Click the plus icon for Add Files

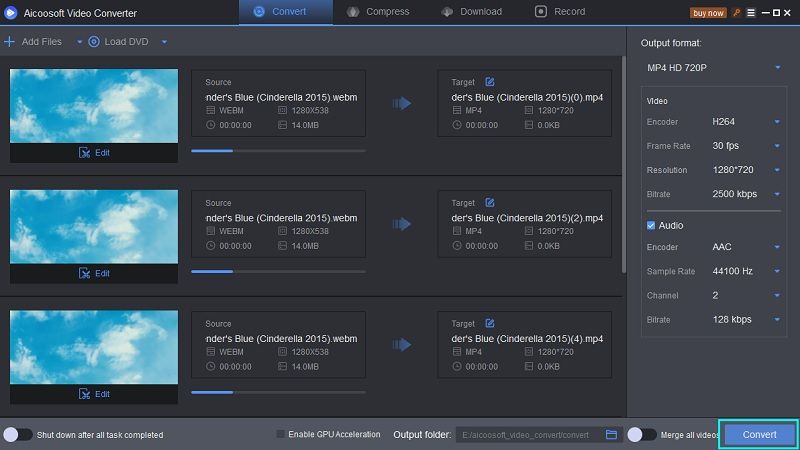tap(9, 41)
